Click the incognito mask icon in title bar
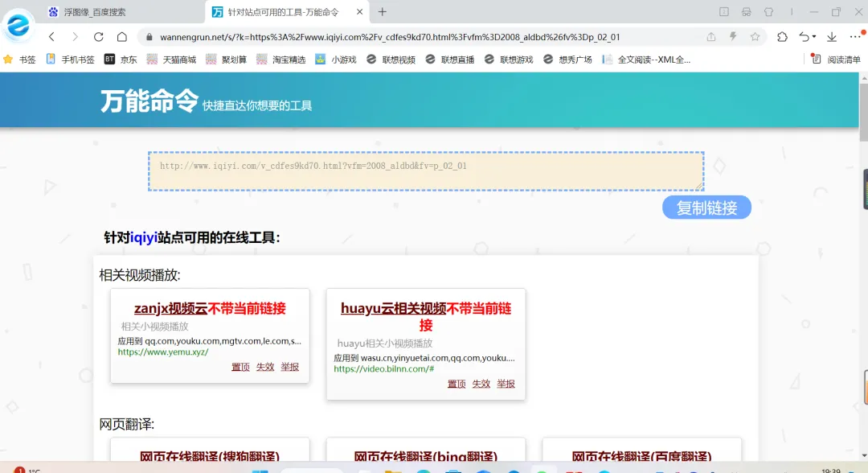Screen dimensions: 868x473 point(746,11)
